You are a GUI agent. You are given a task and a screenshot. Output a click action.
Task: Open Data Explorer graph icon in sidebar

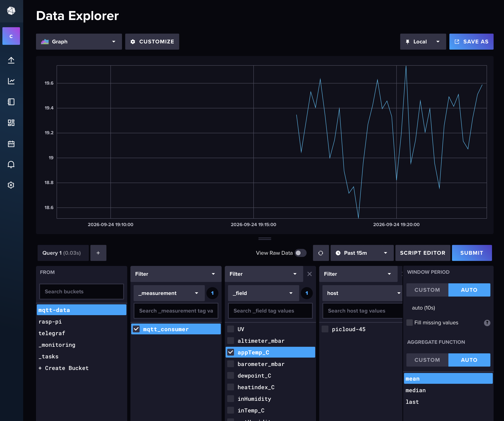(x=11, y=81)
